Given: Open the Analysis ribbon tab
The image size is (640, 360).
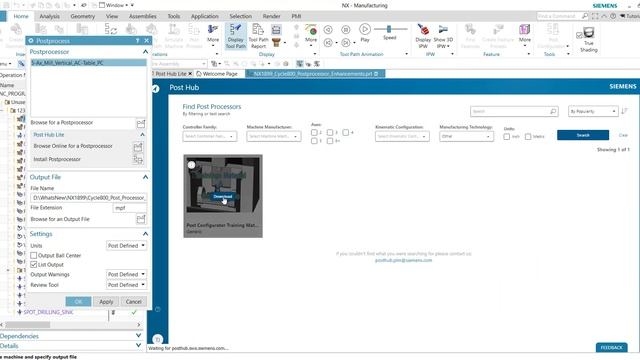Looking at the screenshot, I should [49, 16].
